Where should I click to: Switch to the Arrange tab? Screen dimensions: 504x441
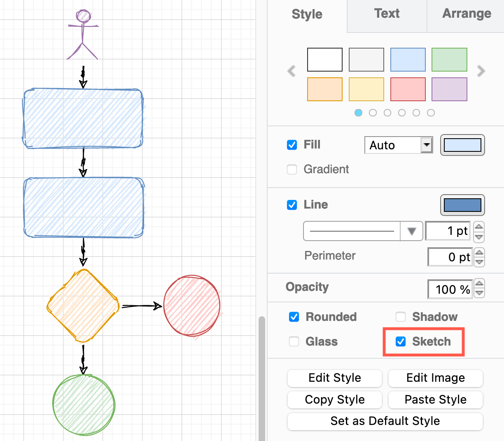(466, 14)
